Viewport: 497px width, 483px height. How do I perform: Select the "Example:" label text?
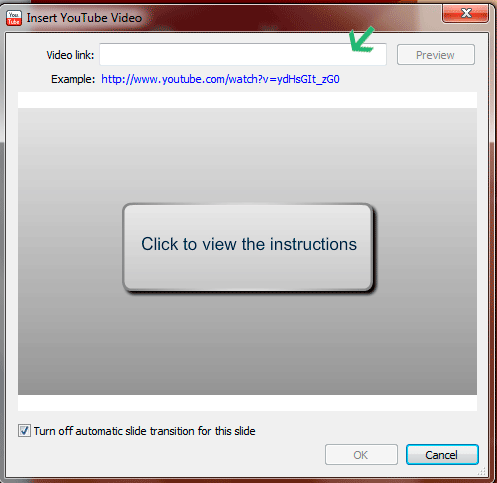coord(73,79)
